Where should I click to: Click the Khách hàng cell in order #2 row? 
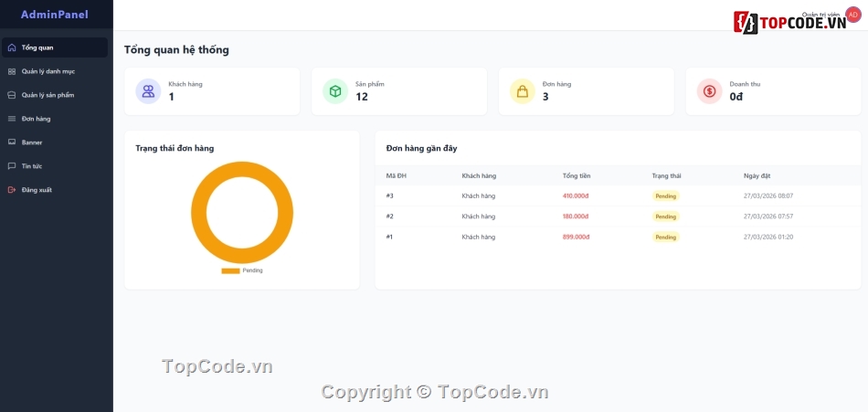click(x=478, y=217)
